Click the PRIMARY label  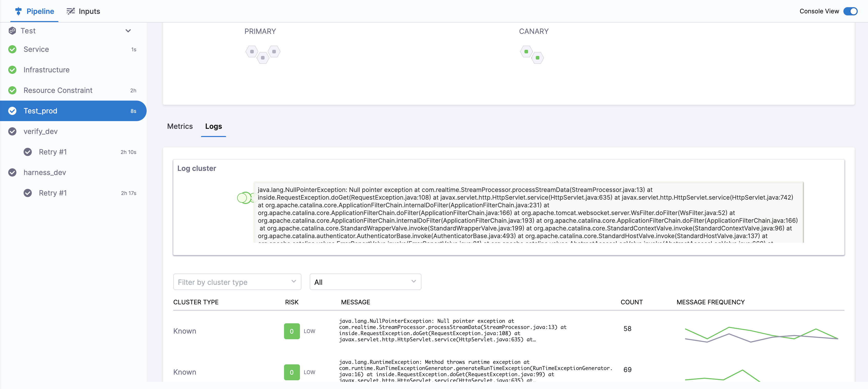pyautogui.click(x=260, y=31)
